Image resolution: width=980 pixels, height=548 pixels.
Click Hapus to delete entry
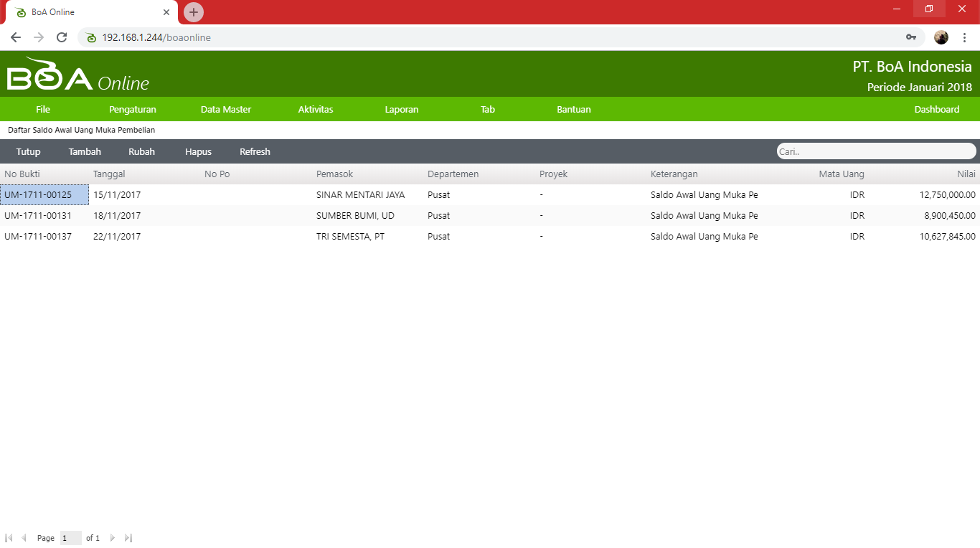coord(198,152)
